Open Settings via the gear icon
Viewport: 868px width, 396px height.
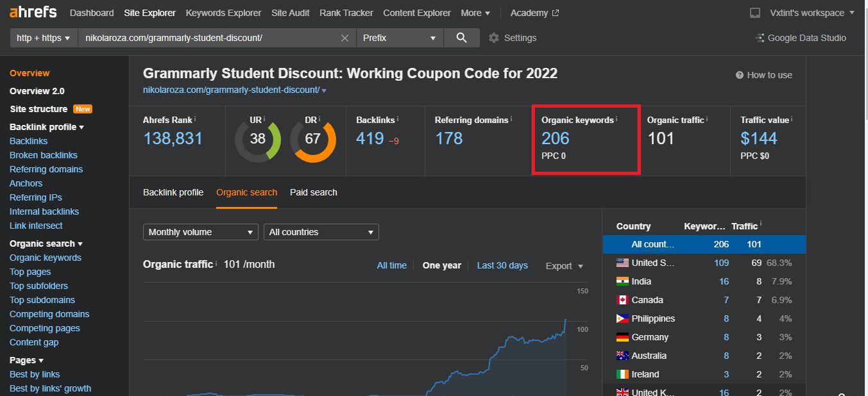click(x=493, y=38)
